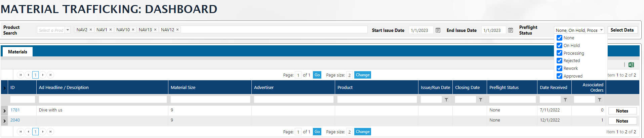Open the Select a Product dropdown
644x138 pixels.
click(68, 30)
